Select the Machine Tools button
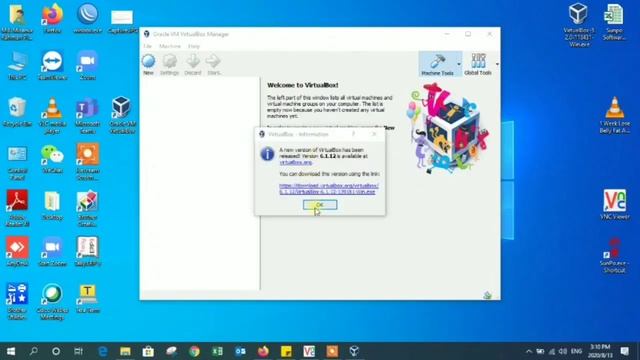This screenshot has width=640, height=360. point(438,64)
